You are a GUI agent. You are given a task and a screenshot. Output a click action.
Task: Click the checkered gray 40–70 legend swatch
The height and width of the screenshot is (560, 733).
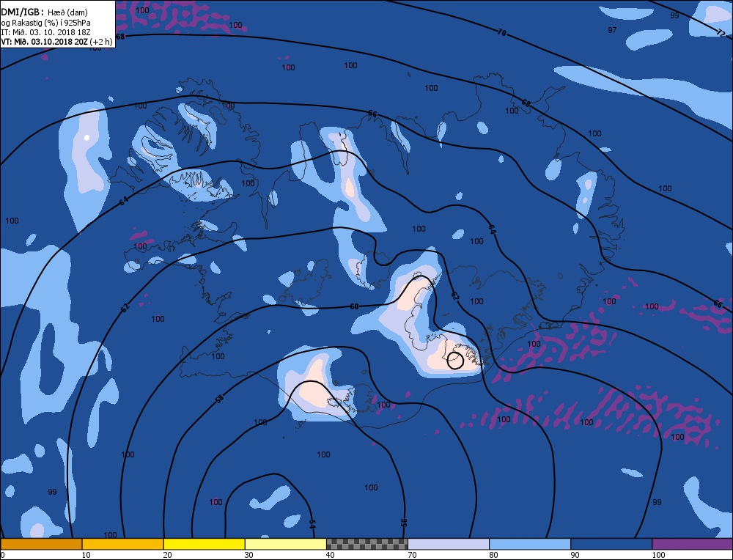pyautogui.click(x=366, y=544)
